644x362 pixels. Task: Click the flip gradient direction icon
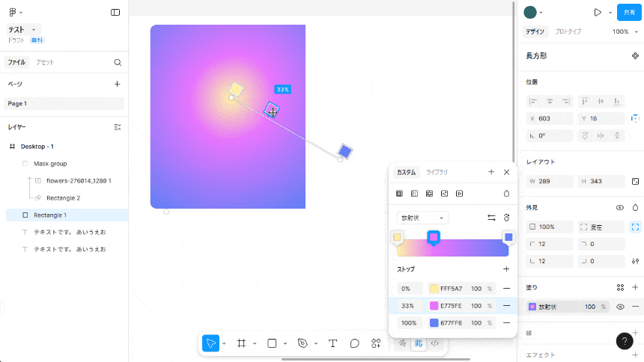491,218
